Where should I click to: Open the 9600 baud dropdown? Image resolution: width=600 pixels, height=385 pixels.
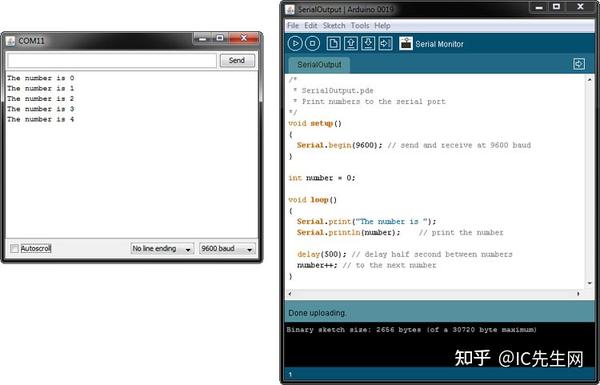click(x=227, y=249)
